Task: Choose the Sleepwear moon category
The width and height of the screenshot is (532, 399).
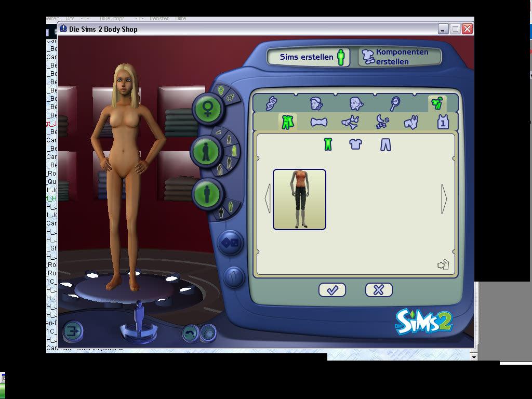Action: point(382,122)
